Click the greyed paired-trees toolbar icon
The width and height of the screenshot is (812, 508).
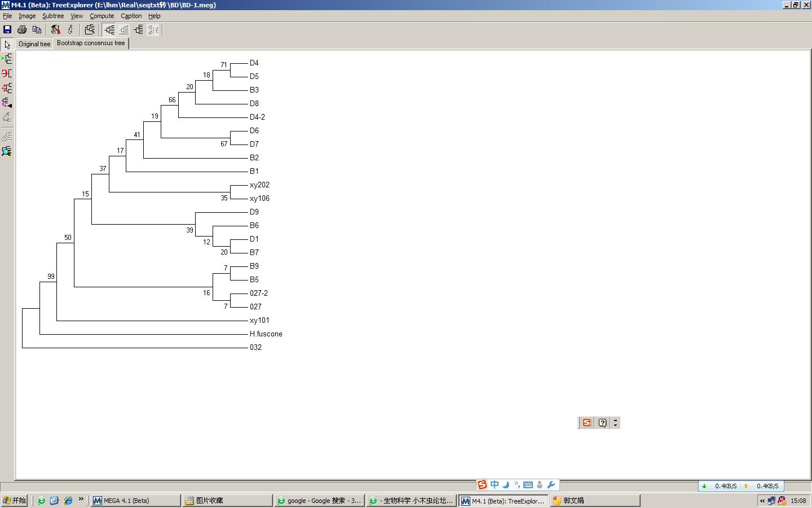tap(153, 29)
